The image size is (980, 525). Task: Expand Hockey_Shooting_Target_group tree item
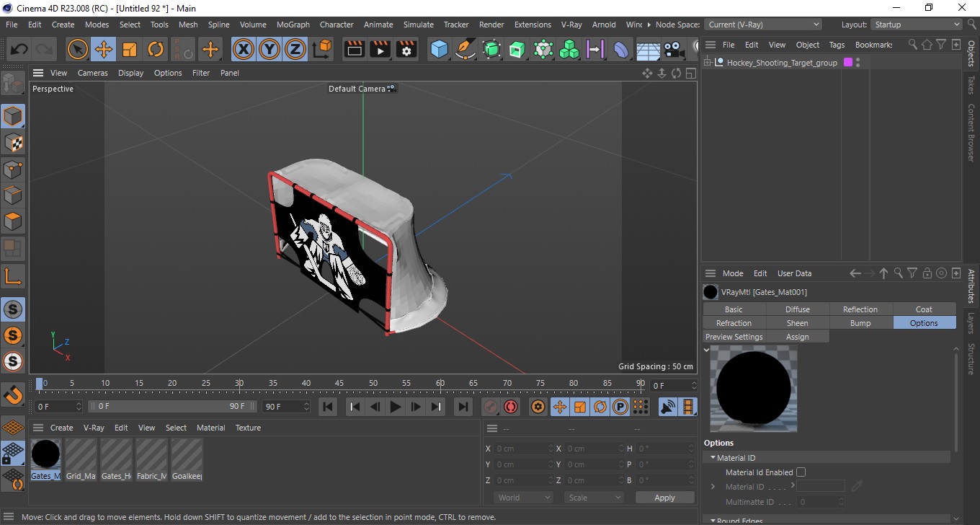point(708,63)
